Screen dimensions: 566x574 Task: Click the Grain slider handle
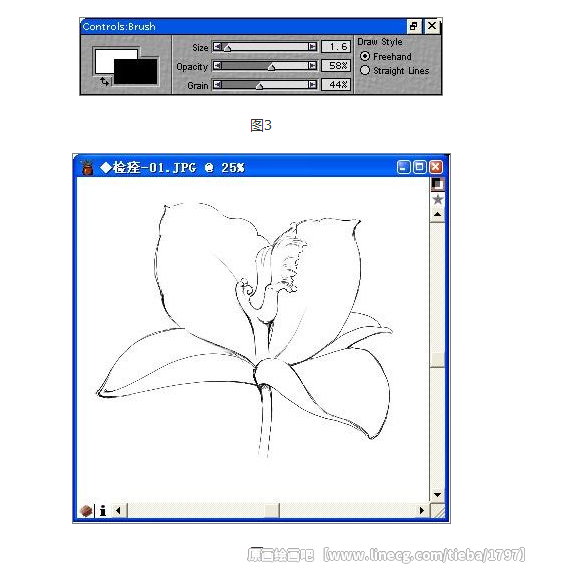click(x=259, y=86)
